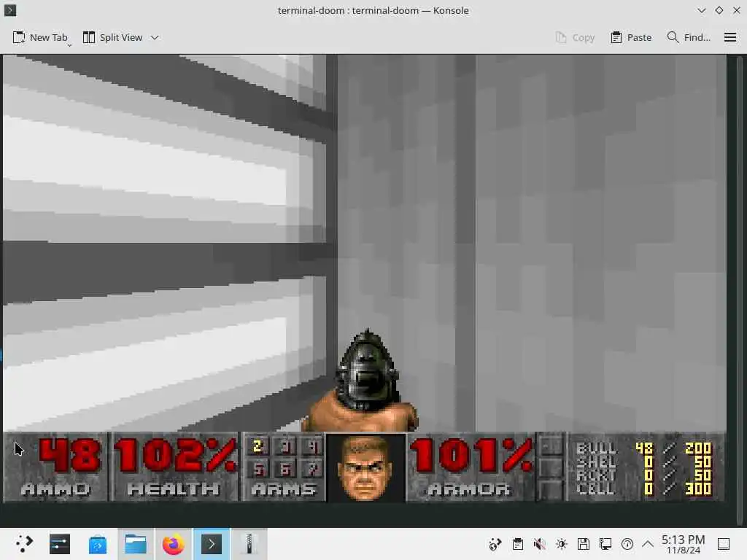This screenshot has height=560, width=747.
Task: Open a New Tab in Konsole
Action: (40, 37)
